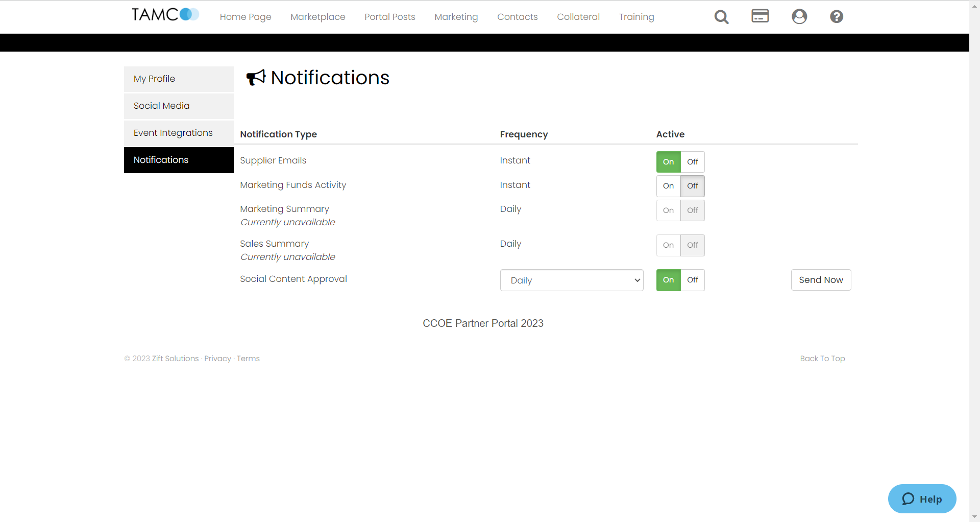Select My Profile in sidebar
The image size is (980, 522).
pyautogui.click(x=179, y=79)
